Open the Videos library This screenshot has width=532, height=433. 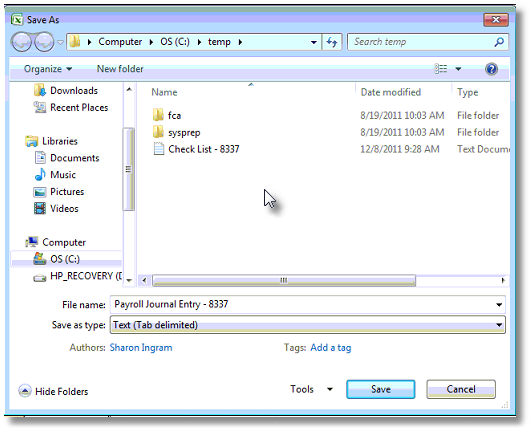pyautogui.click(x=64, y=208)
